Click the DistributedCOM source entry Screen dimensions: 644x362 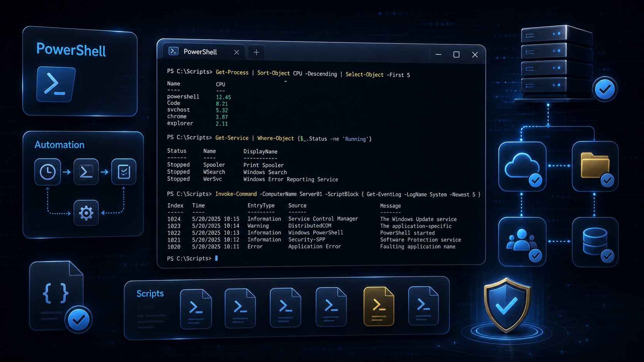tap(310, 225)
